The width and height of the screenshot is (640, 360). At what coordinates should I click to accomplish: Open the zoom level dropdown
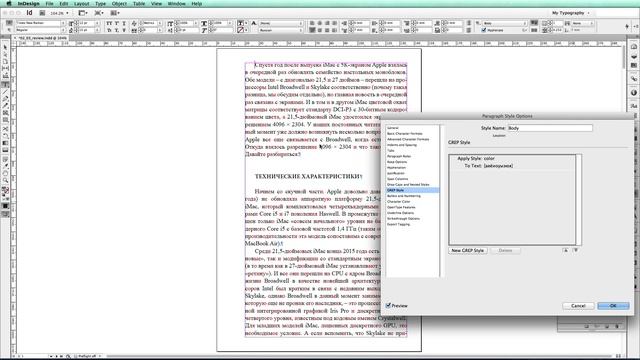tap(60, 13)
